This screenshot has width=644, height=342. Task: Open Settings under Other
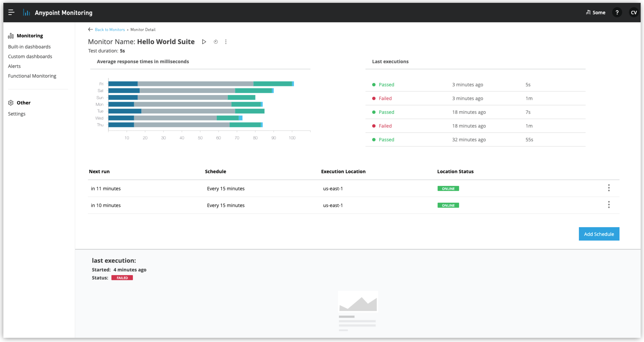click(x=17, y=114)
